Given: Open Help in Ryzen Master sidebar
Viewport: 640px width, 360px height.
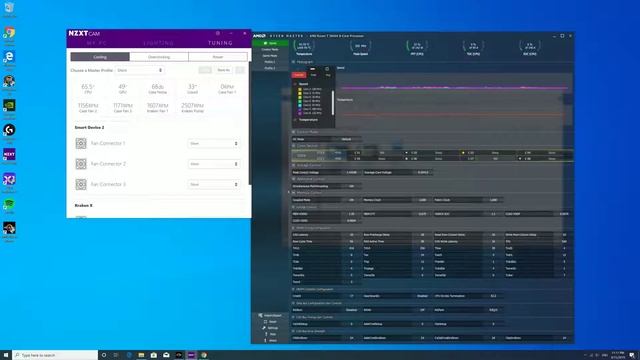Looking at the screenshot, I should click(270, 334).
